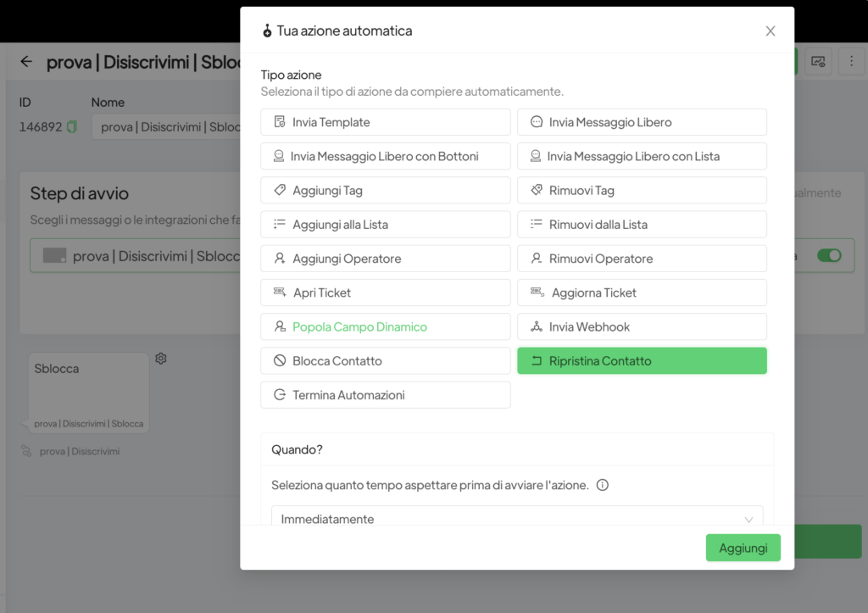
Task: Choose Invia Messaggio Libero action type
Action: click(642, 122)
